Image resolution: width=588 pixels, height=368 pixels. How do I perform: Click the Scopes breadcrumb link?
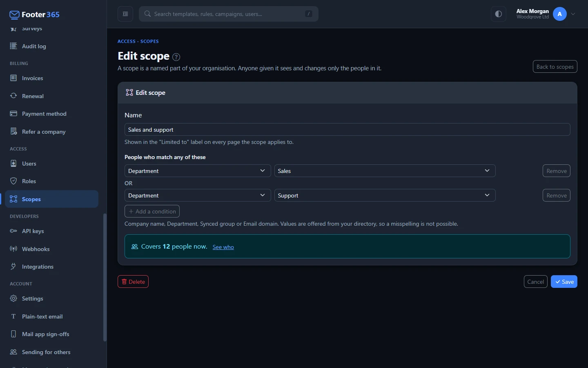pyautogui.click(x=149, y=41)
